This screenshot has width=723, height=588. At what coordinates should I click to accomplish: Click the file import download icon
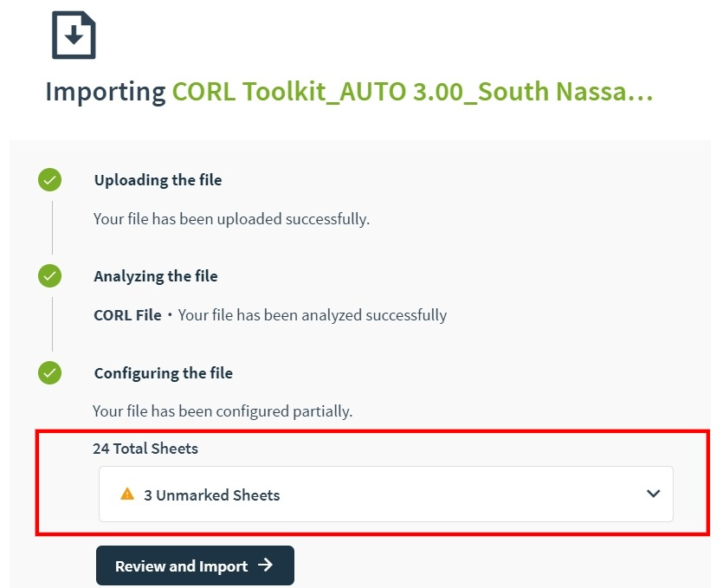pyautogui.click(x=74, y=35)
